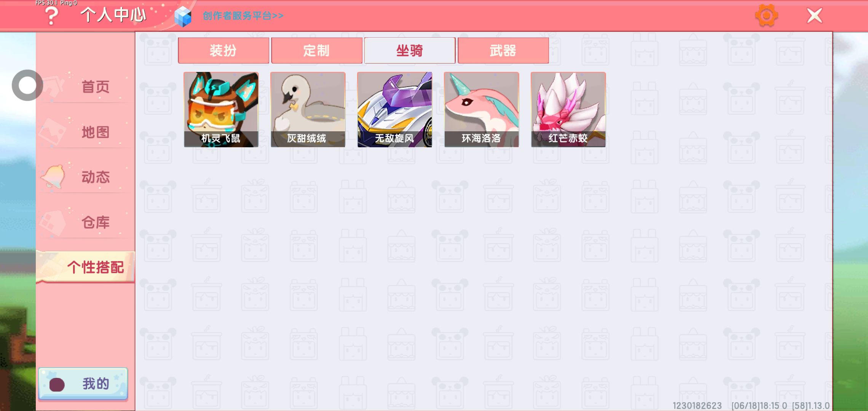Viewport: 868px width, 411px height.
Task: Click the blue cube creator platform icon
Action: pyautogui.click(x=183, y=16)
